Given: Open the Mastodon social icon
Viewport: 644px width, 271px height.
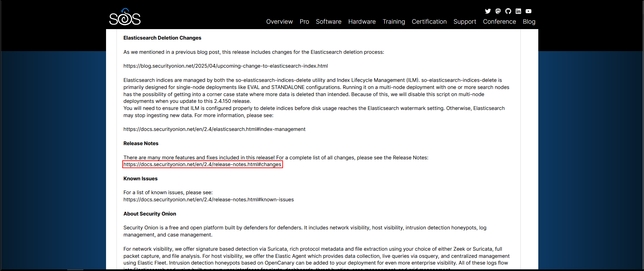Looking at the screenshot, I should (x=498, y=11).
